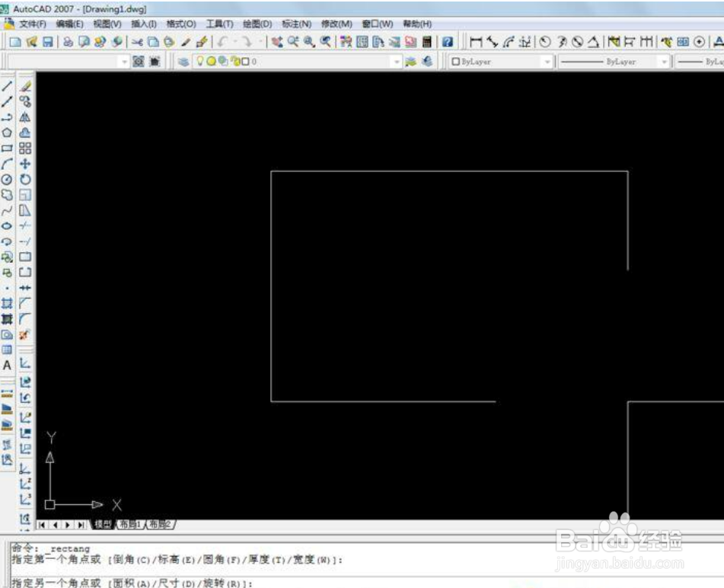Insert a Table using the table icon
Image resolution: width=724 pixels, height=588 pixels.
point(7,350)
